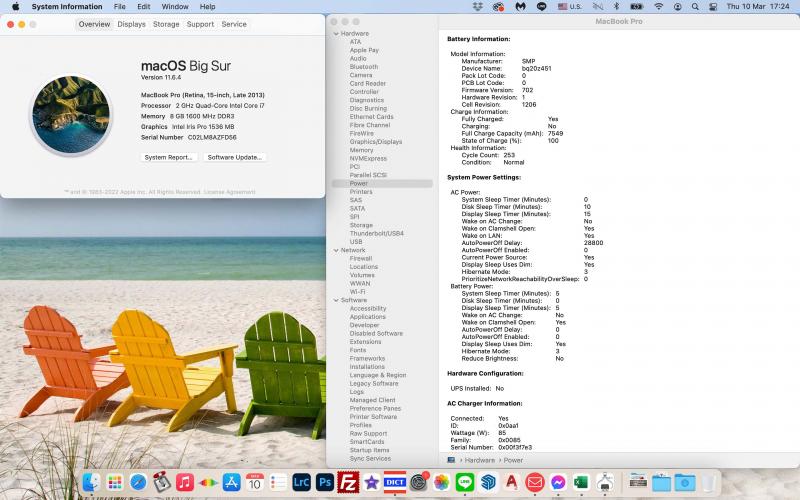Open the System Information app menu
Screen dimensions: 800x500
(67, 7)
